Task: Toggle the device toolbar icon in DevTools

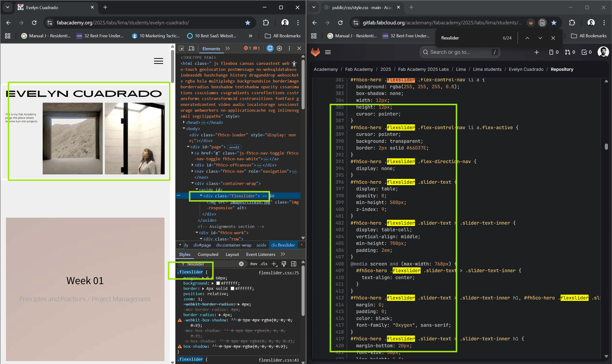Action: 191,48
